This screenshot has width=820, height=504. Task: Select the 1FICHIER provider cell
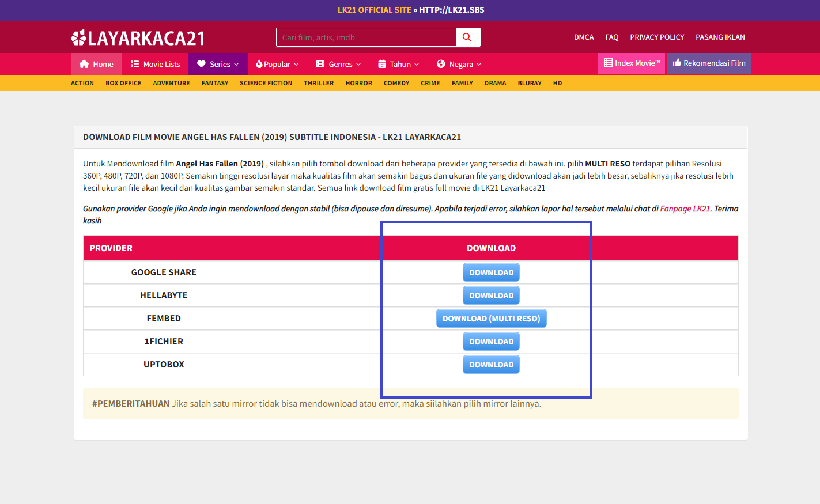(164, 342)
